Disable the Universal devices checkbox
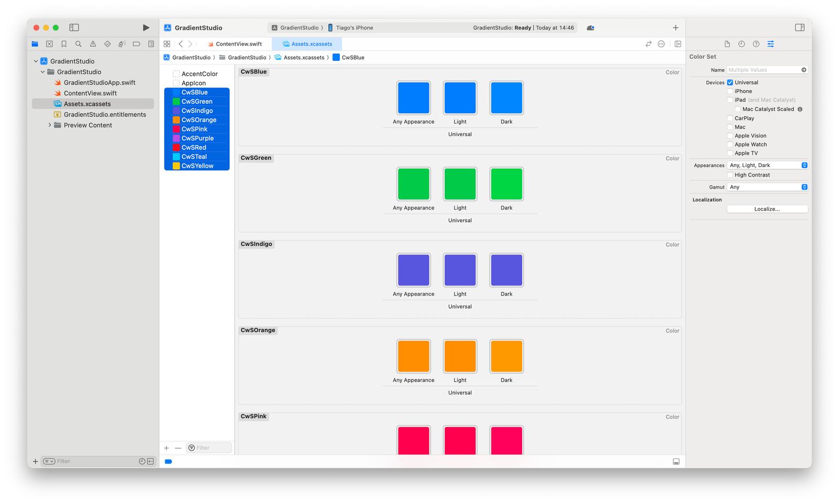 click(729, 82)
